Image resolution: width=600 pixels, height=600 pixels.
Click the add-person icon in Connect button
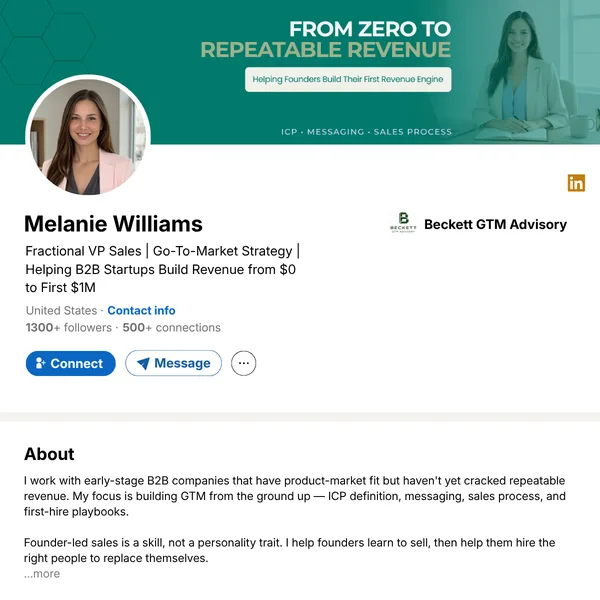point(40,363)
